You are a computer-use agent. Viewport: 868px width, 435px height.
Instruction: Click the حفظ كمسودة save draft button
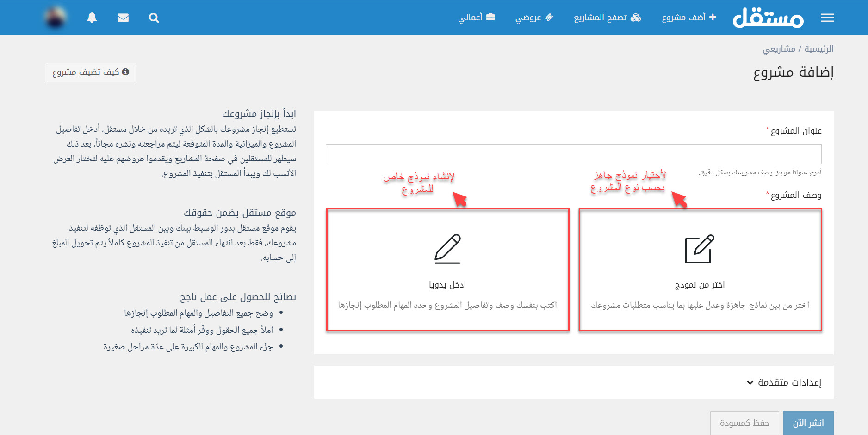(x=744, y=423)
